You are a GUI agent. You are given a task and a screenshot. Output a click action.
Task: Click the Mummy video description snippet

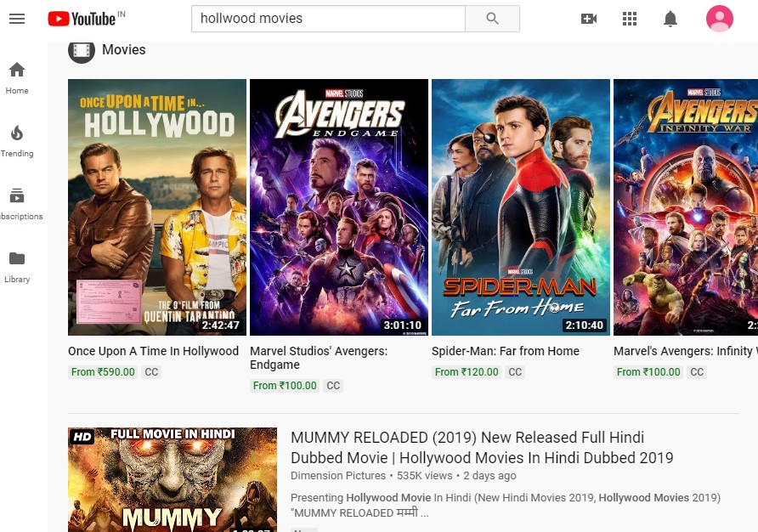(x=505, y=505)
